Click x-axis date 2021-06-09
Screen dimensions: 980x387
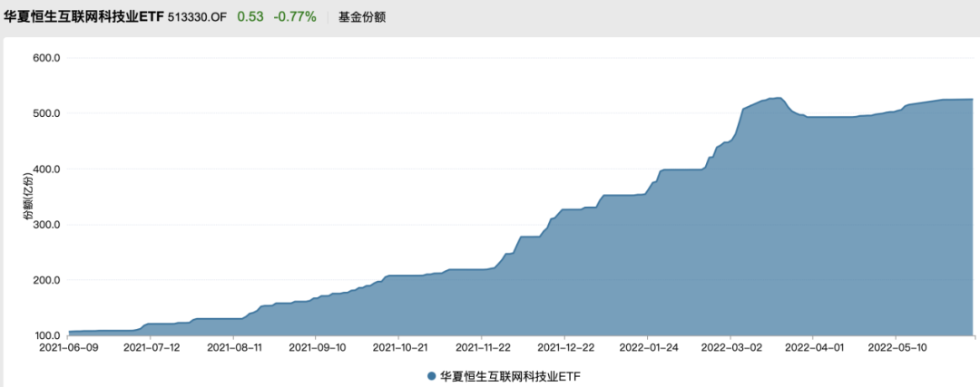[x=68, y=346]
